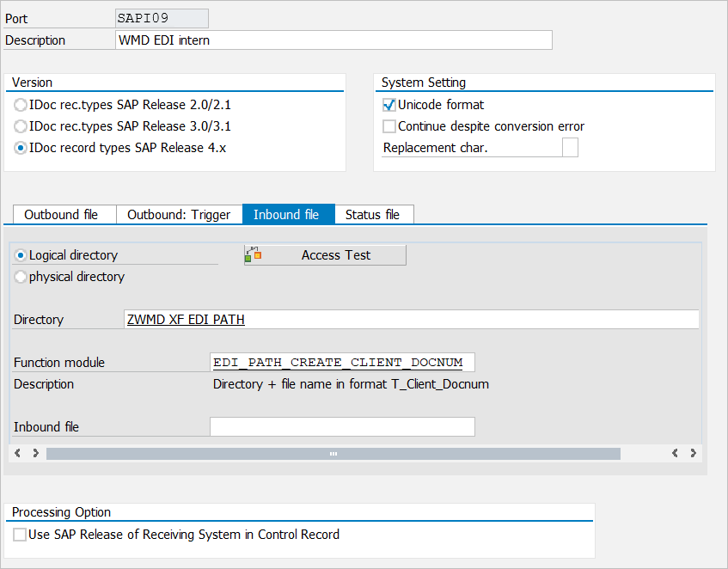Enable Continue despite conversion error
Screen dimensions: 728x569
(x=389, y=126)
